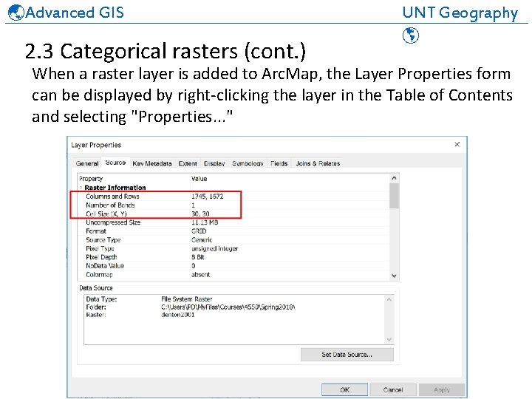Open the Fields tab

[x=279, y=163]
